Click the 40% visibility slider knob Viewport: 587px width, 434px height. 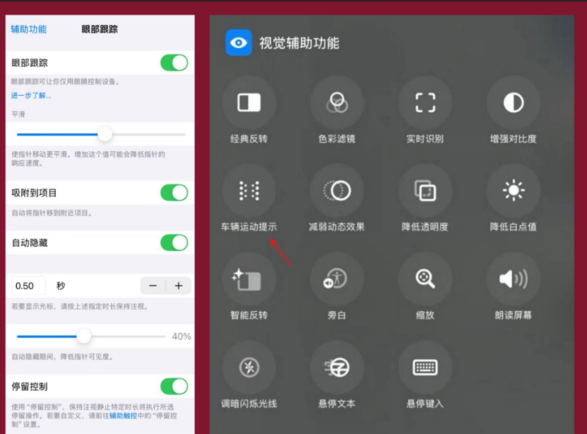click(x=84, y=336)
